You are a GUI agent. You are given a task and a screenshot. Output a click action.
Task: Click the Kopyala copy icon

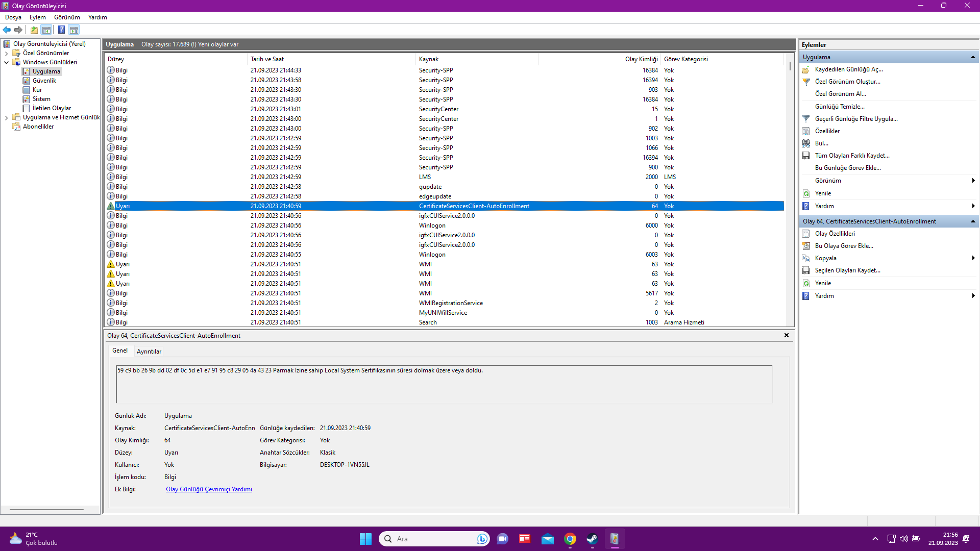pyautogui.click(x=806, y=258)
